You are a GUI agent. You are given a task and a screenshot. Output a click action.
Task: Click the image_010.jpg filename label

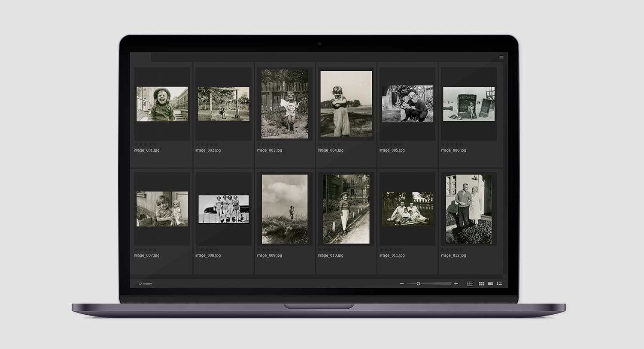331,256
